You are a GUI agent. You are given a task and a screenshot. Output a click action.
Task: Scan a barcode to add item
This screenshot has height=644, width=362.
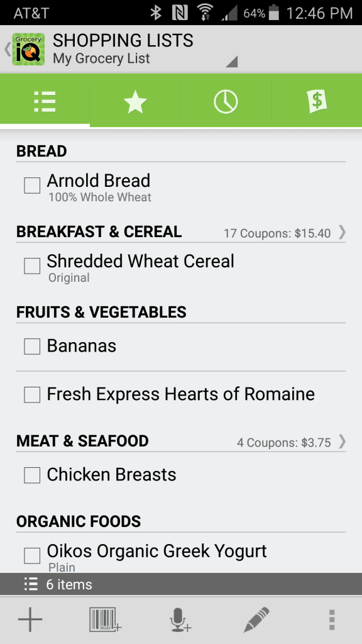tap(106, 619)
